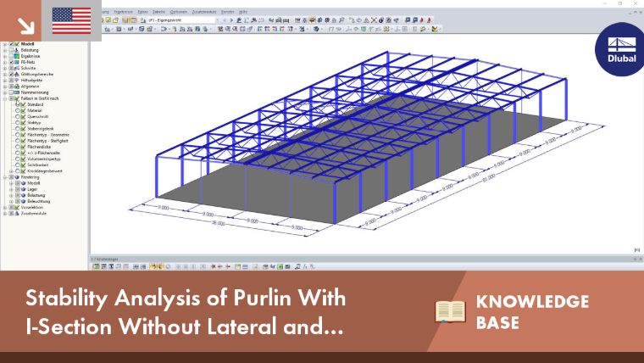This screenshot has height=363, width=644.
Task: Toggle the Belastung checkbox in navigator
Action: pos(11,50)
